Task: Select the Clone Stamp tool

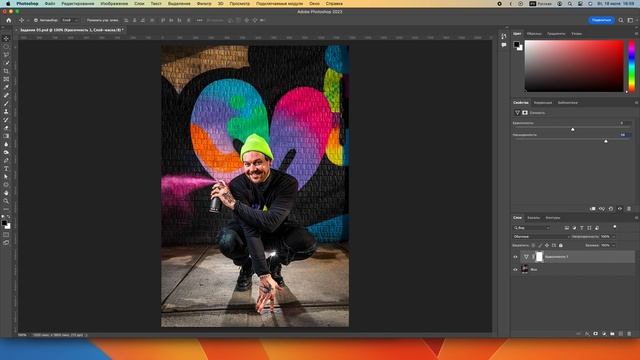Action: point(6,111)
